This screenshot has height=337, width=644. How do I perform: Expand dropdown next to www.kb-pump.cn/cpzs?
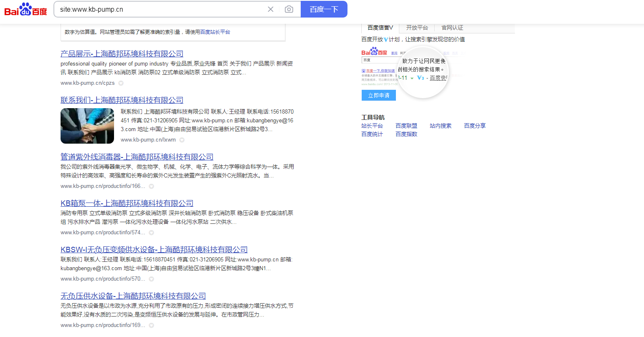(x=121, y=83)
